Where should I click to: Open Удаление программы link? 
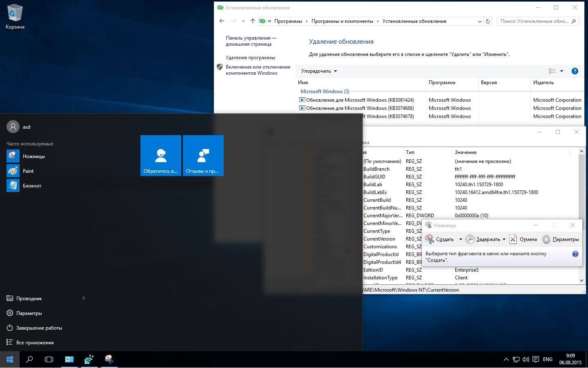(250, 58)
